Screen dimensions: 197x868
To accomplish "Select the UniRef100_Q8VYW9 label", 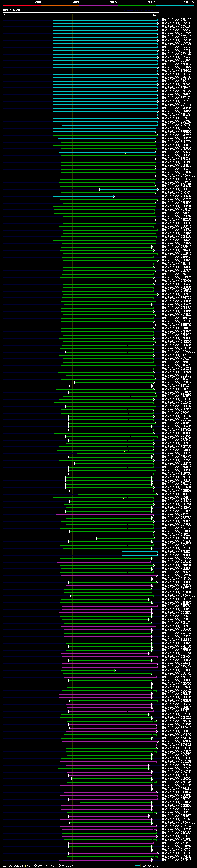I will [x=177, y=43].
